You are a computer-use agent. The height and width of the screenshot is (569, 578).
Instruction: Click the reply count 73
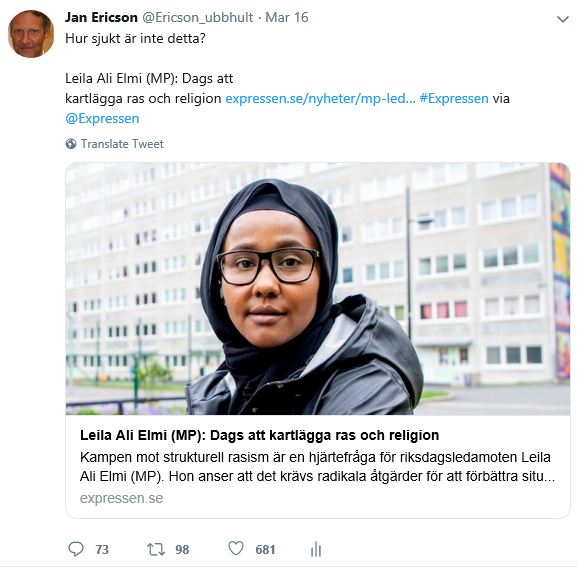[102, 550]
